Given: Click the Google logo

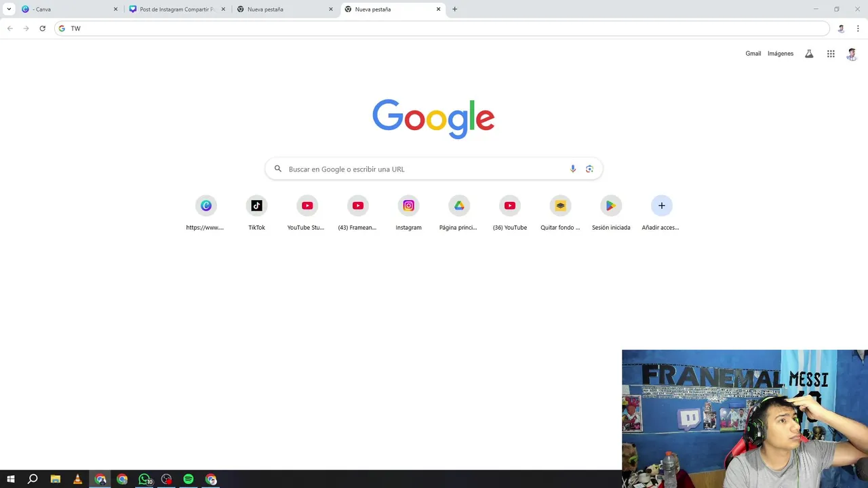Looking at the screenshot, I should [x=433, y=119].
